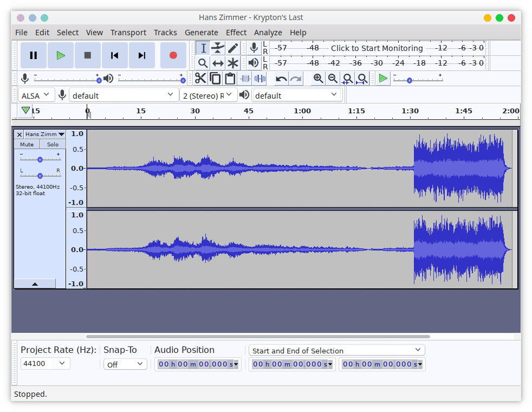
Task: Select the Selection (I-beam) tool
Action: click(203, 48)
